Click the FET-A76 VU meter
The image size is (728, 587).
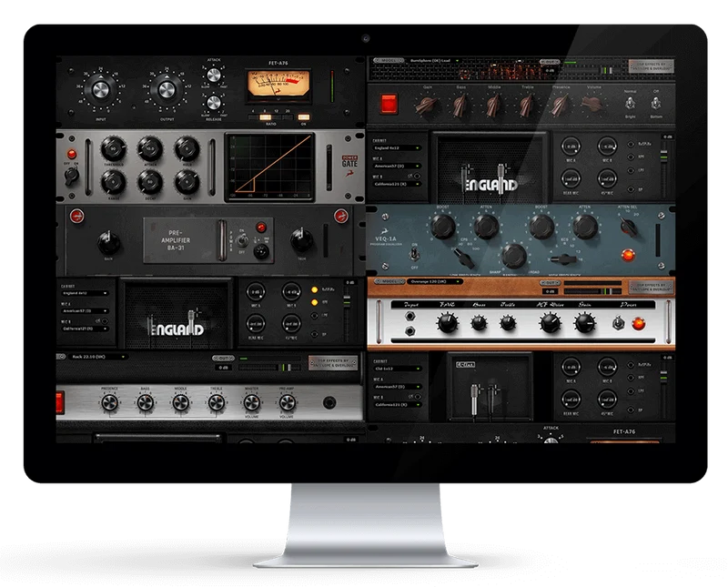278,85
